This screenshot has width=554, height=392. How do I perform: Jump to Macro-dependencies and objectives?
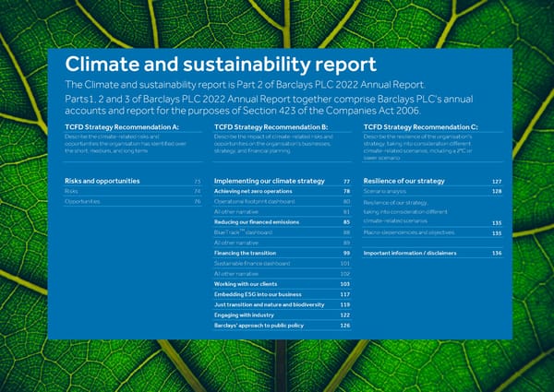pos(412,232)
